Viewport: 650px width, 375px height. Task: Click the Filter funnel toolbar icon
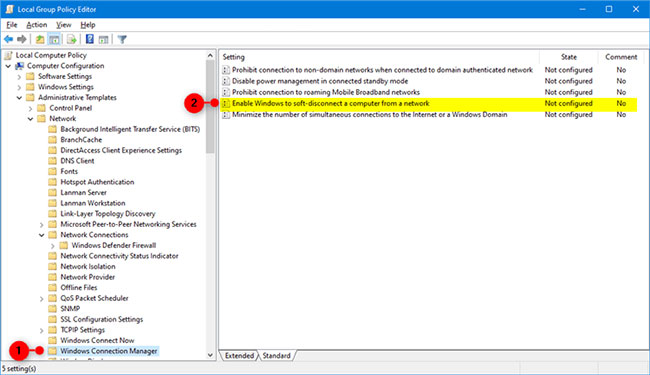[x=122, y=39]
